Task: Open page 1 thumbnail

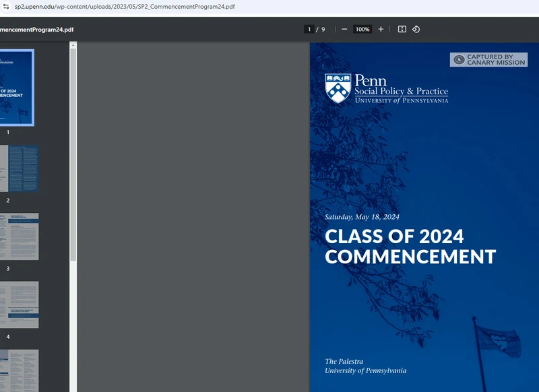Action: [17, 88]
